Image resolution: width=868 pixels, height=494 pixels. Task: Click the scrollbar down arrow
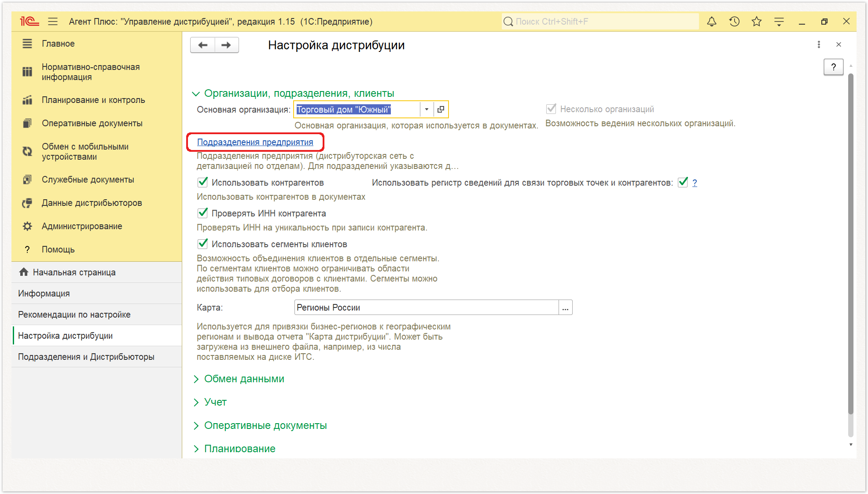(851, 445)
